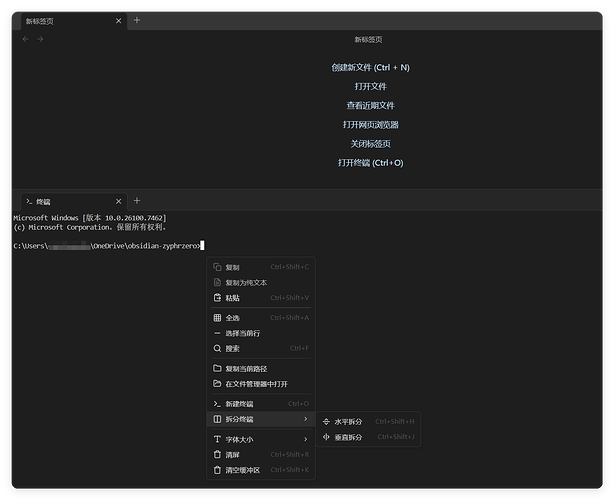Click the vertical split icon in submenu

326,437
